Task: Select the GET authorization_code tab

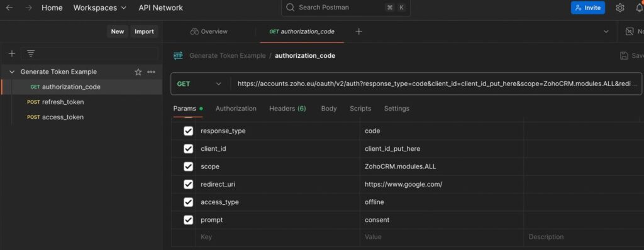Action: click(x=302, y=31)
